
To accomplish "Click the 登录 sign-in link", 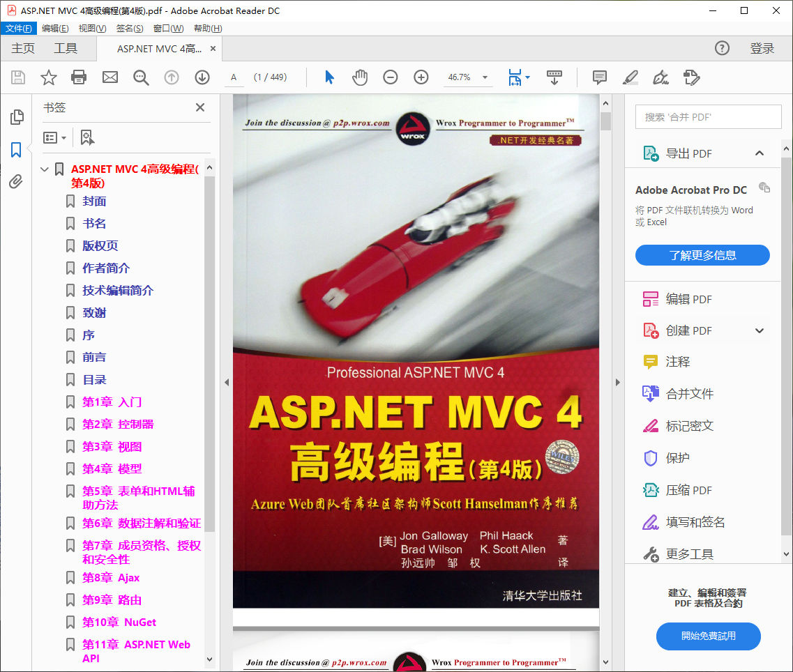I will tap(762, 48).
